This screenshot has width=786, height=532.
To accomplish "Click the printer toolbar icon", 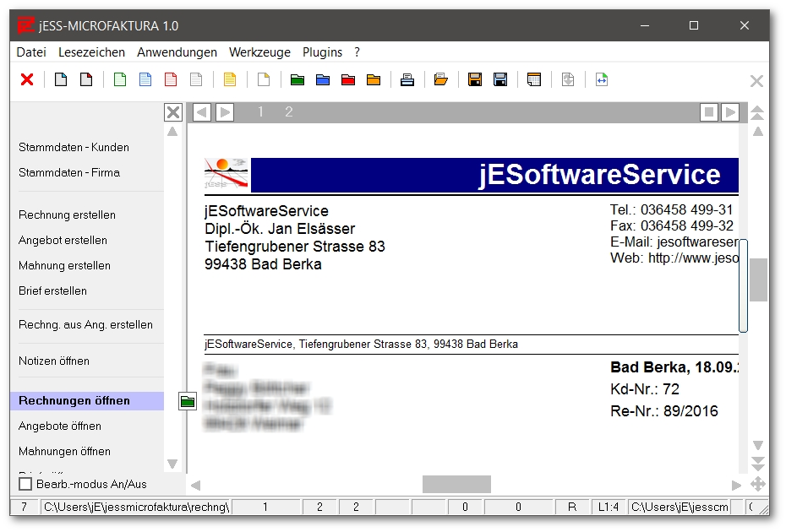I will point(407,79).
